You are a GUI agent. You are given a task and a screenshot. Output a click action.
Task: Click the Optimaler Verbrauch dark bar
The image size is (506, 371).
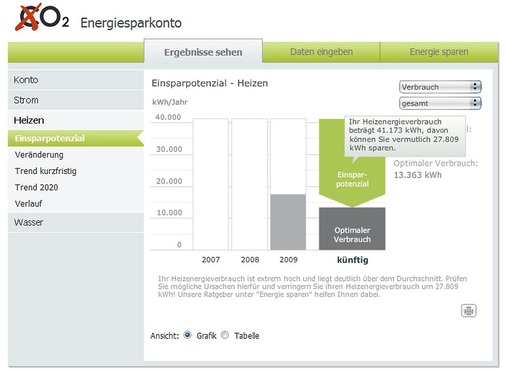click(x=352, y=229)
